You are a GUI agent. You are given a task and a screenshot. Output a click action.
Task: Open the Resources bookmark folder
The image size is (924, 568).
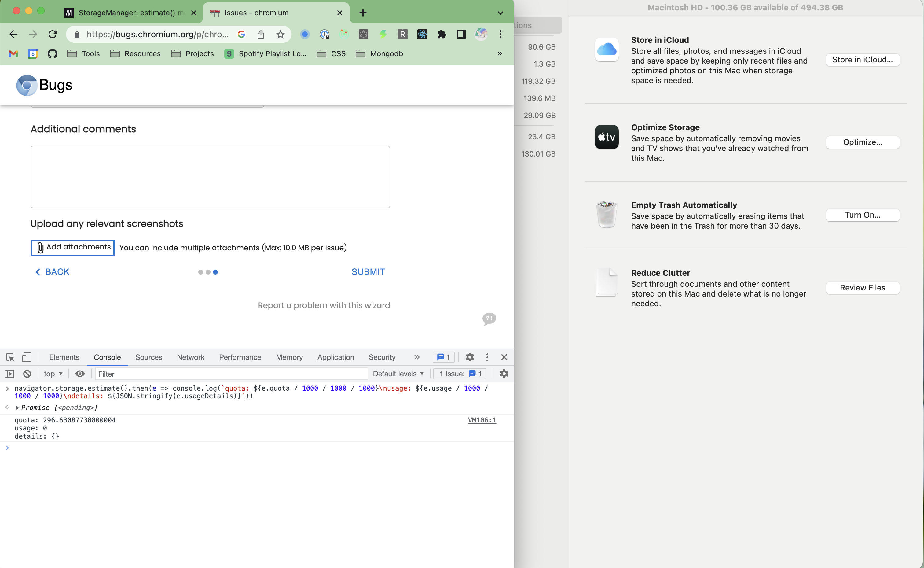(x=135, y=54)
